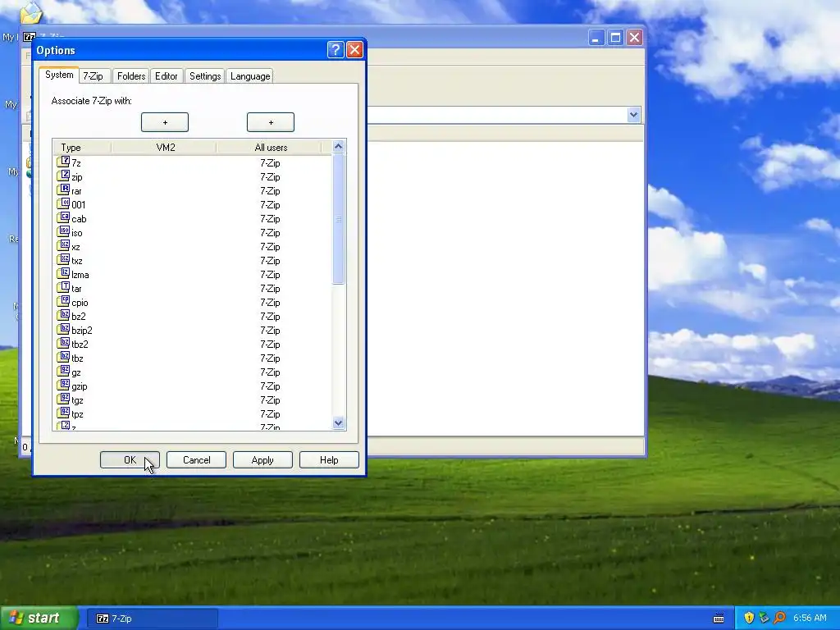Switch to the System tab
This screenshot has height=630, width=840.
[x=59, y=75]
